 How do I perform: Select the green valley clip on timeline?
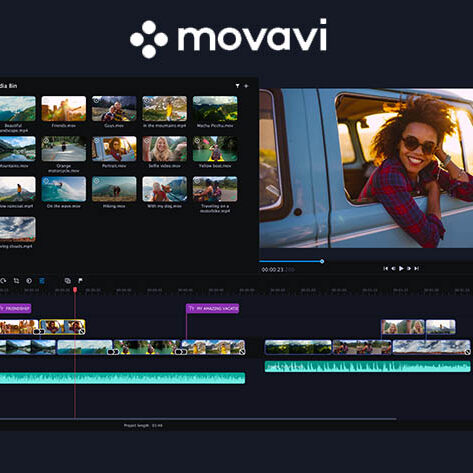pyautogui.click(x=298, y=347)
